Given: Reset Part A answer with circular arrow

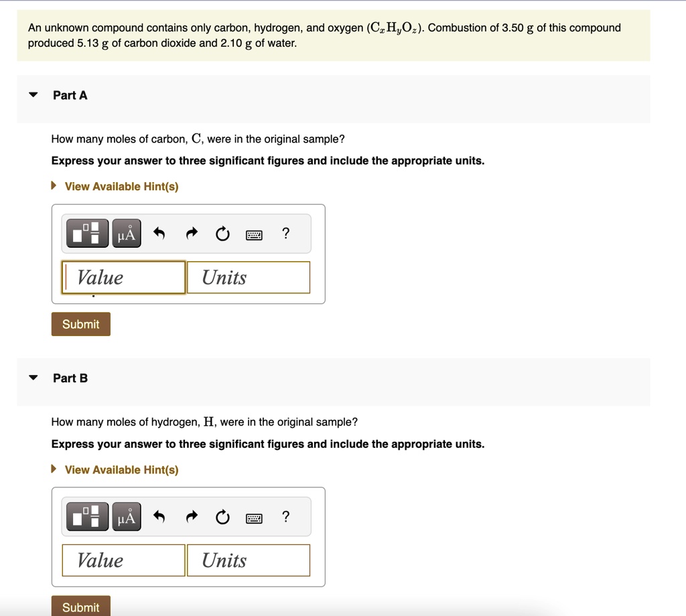Looking at the screenshot, I should 222,234.
